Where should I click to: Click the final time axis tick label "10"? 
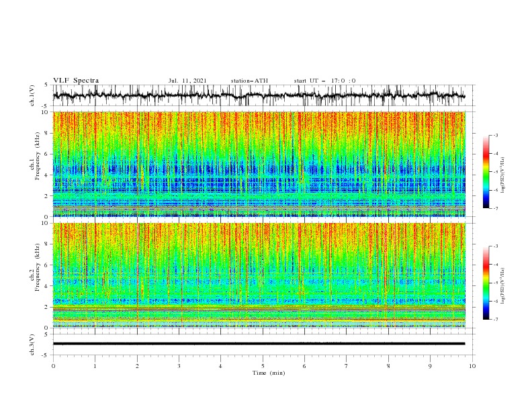472,366
